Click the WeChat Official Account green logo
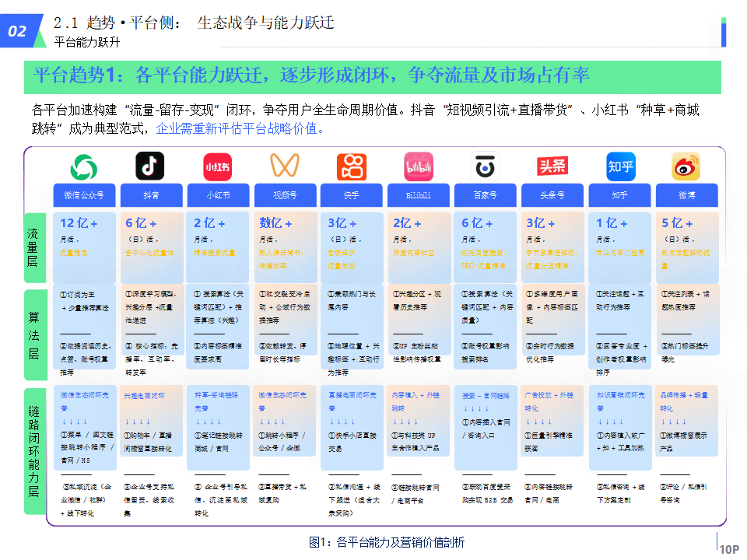 click(x=84, y=166)
